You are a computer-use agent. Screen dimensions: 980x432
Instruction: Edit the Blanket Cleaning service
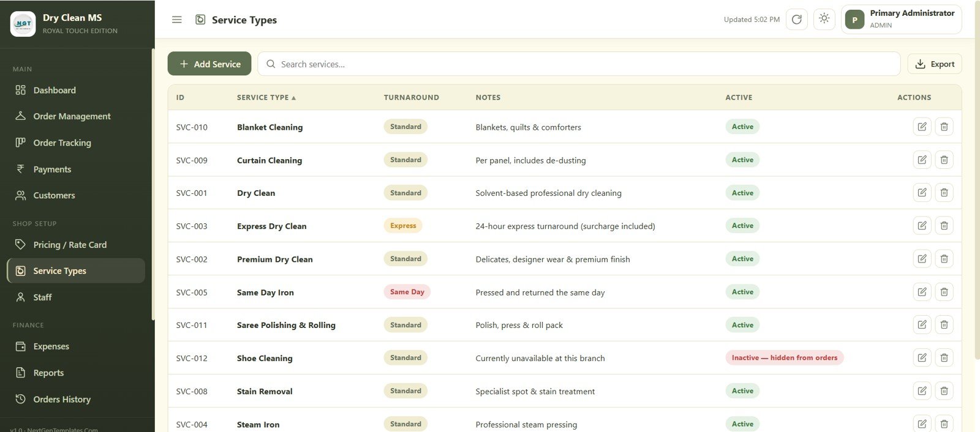pos(922,127)
